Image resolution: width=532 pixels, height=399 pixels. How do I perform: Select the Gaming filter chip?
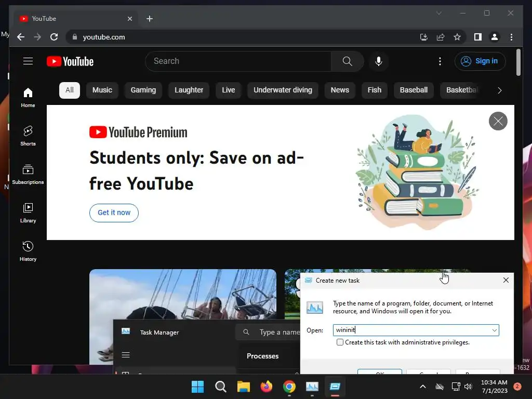coord(143,90)
